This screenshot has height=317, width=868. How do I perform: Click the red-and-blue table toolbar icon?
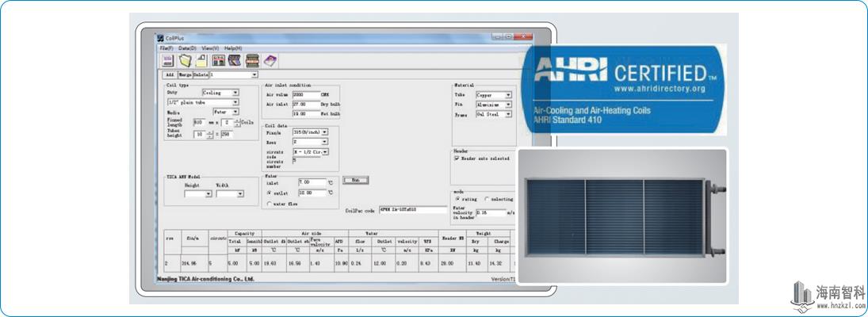(218, 61)
